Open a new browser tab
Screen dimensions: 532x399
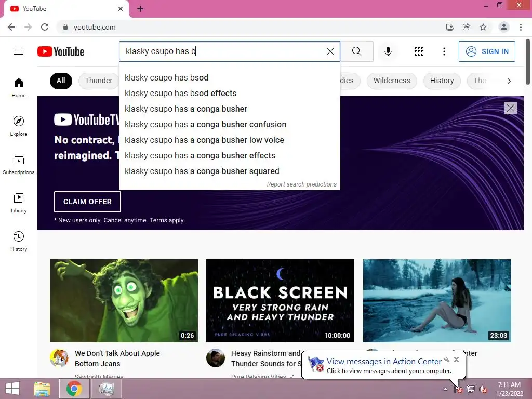pos(140,9)
